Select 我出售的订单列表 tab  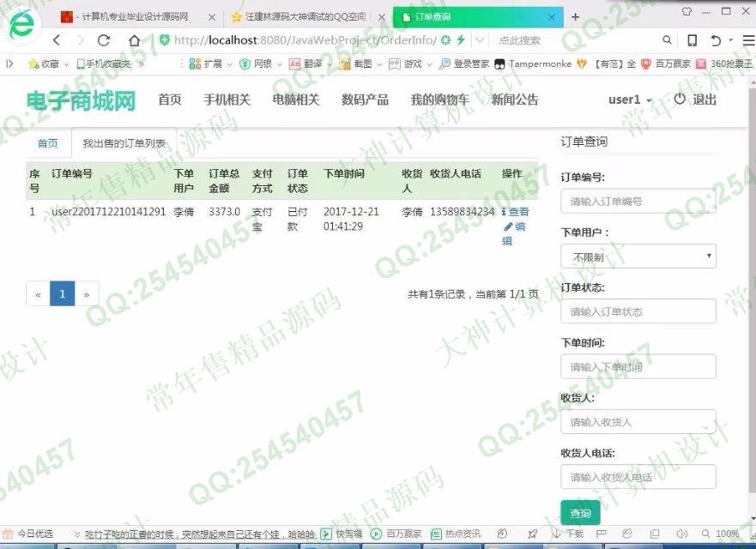point(124,143)
